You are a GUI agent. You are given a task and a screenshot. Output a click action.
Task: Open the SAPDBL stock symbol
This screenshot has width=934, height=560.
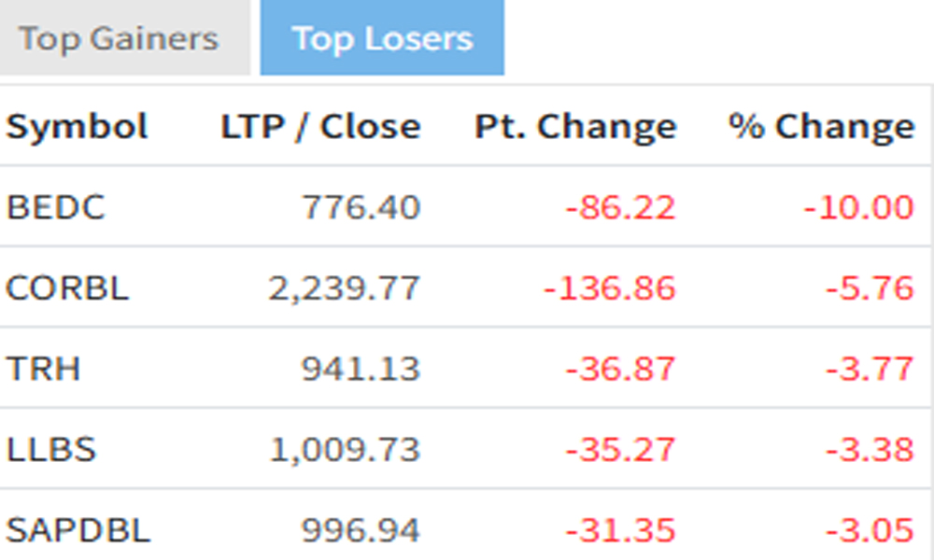(x=78, y=530)
